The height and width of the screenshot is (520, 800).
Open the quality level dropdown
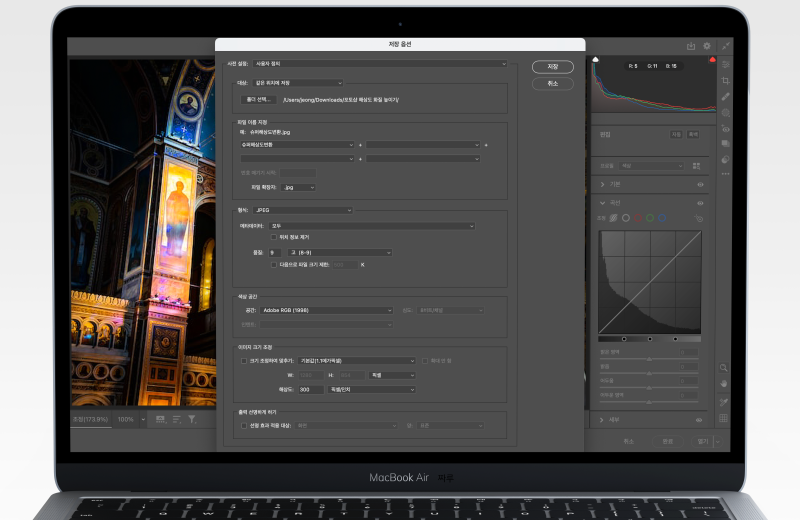[340, 253]
